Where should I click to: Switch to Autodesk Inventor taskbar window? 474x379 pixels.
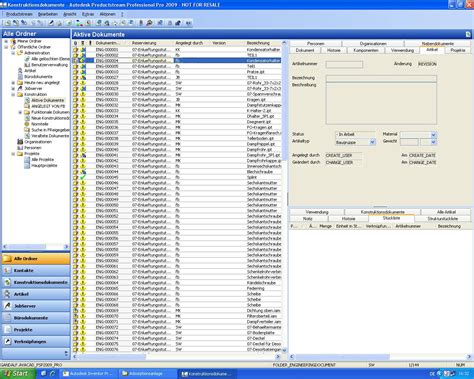88,374
